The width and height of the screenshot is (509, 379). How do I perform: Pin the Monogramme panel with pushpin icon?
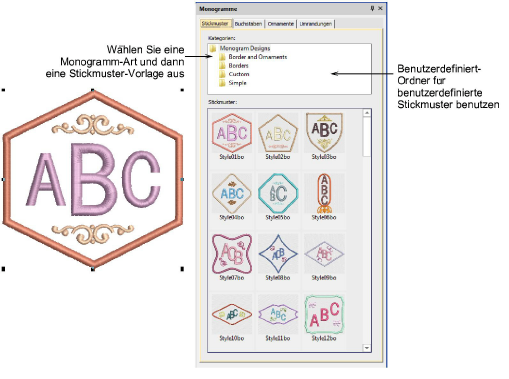(372, 9)
